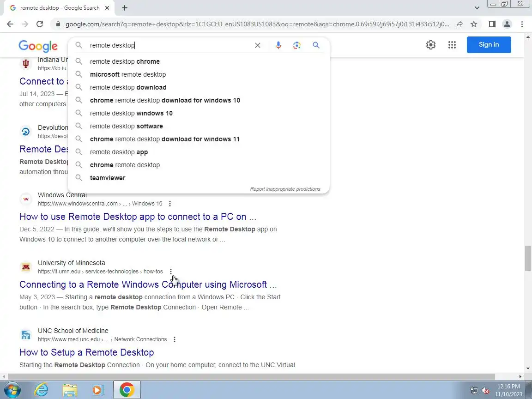532x399 pixels.
Task: Start voice search with the microphone
Action: click(278, 45)
